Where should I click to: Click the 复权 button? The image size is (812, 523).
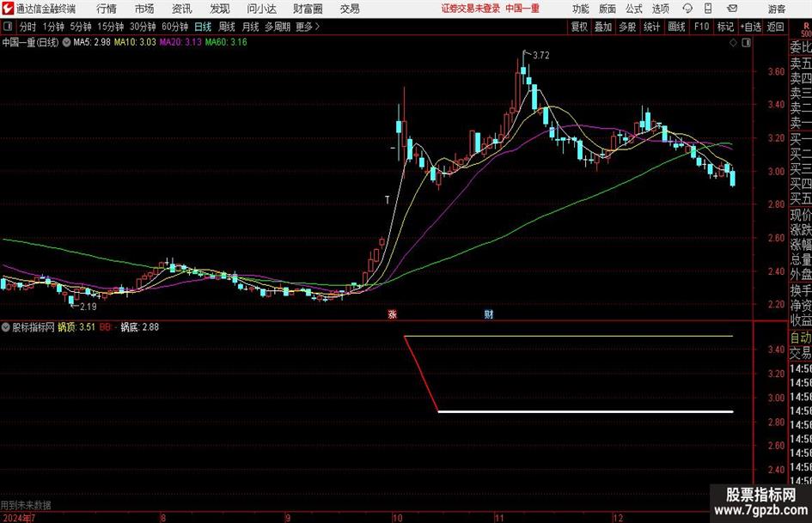click(x=579, y=27)
